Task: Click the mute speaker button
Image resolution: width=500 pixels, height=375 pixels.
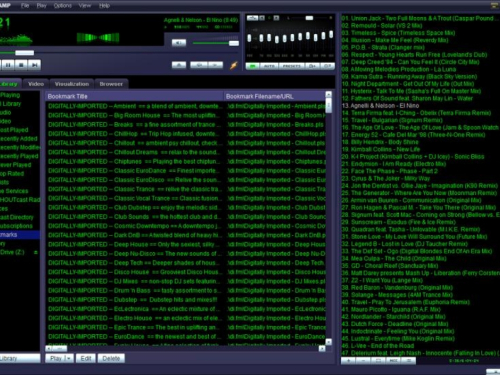Action: pos(179,43)
